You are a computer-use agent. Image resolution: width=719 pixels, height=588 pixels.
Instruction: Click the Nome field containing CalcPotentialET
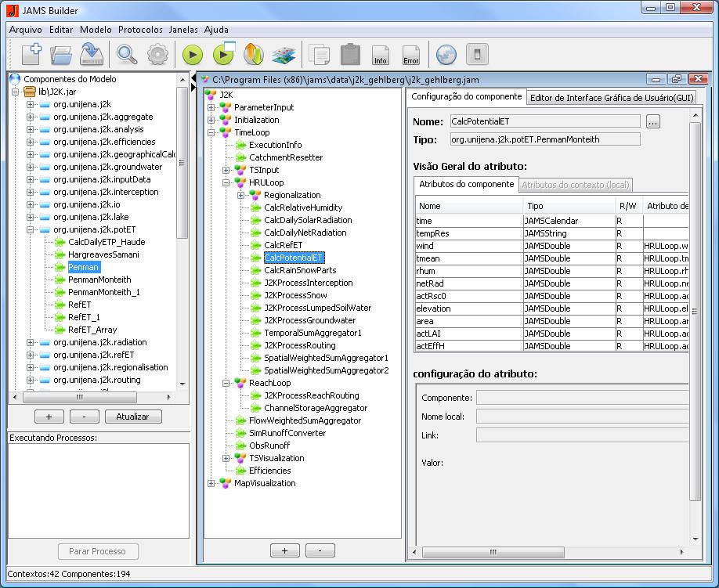point(544,121)
